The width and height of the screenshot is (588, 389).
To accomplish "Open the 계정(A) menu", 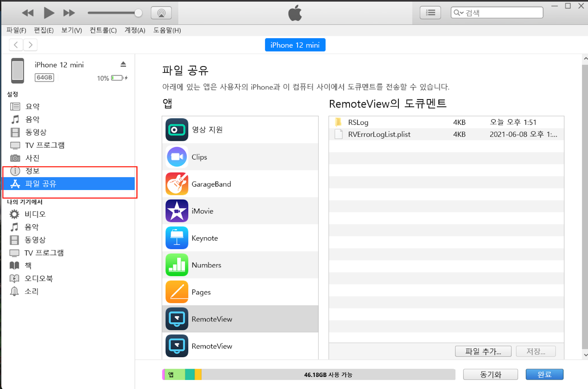I will tap(135, 30).
